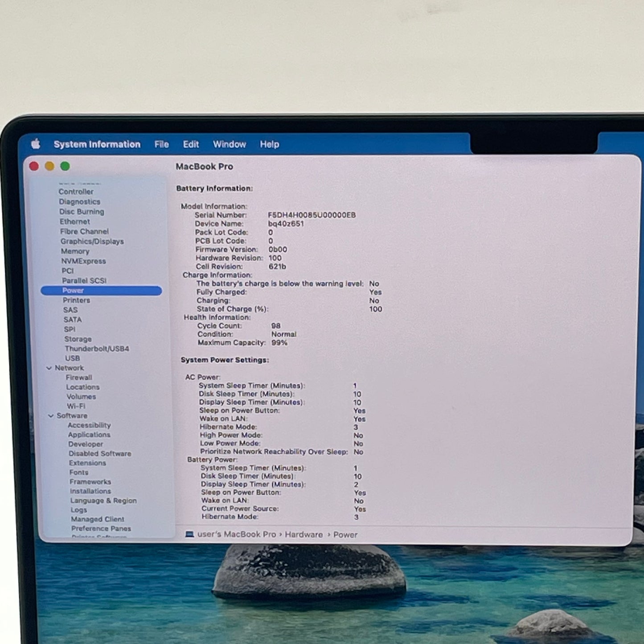Click the Cycle Count value 98
Image resolution: width=644 pixels, height=644 pixels.
276,326
